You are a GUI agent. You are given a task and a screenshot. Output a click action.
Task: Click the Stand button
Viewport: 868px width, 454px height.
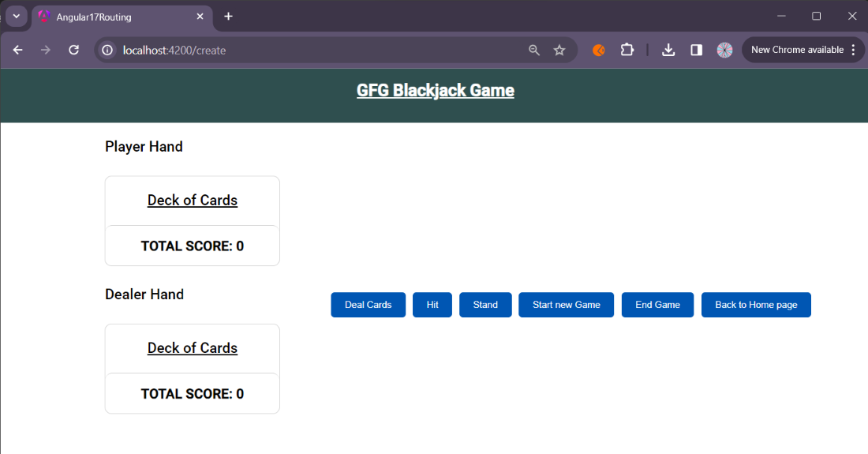(485, 305)
